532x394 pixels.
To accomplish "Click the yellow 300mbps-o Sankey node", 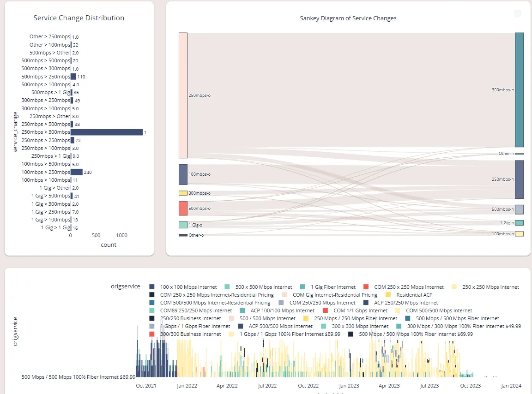I will point(183,193).
